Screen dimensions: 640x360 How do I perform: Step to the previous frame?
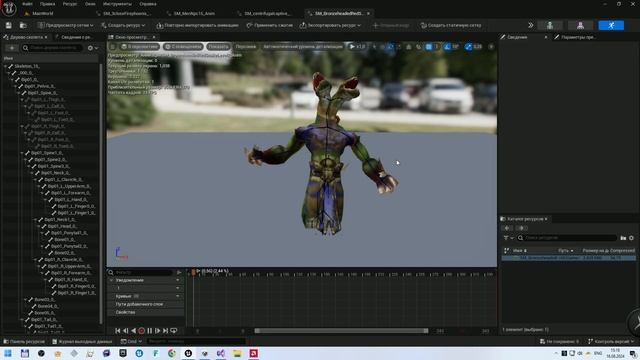click(x=126, y=331)
